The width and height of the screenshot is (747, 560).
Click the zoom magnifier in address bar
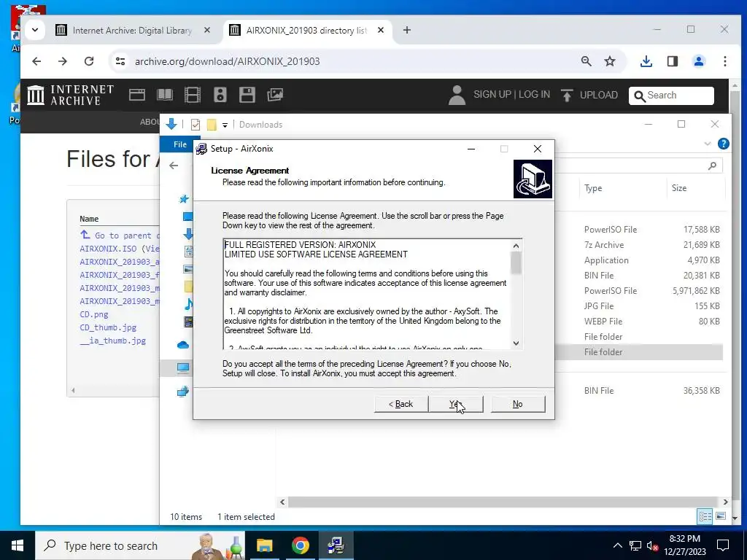click(587, 61)
